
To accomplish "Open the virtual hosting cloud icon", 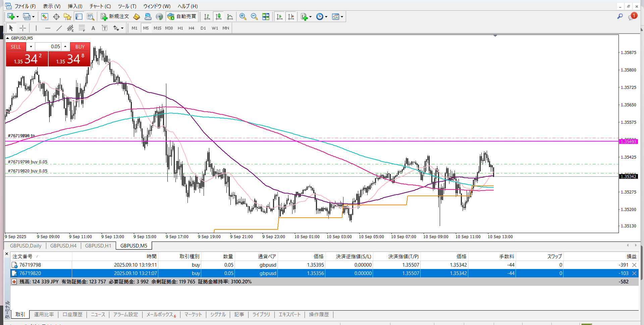I will 148,16.
